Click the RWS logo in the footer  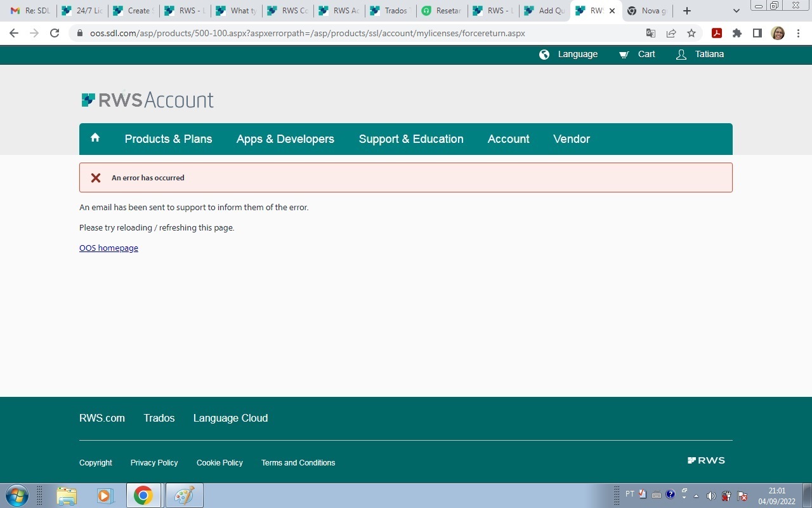pos(706,460)
